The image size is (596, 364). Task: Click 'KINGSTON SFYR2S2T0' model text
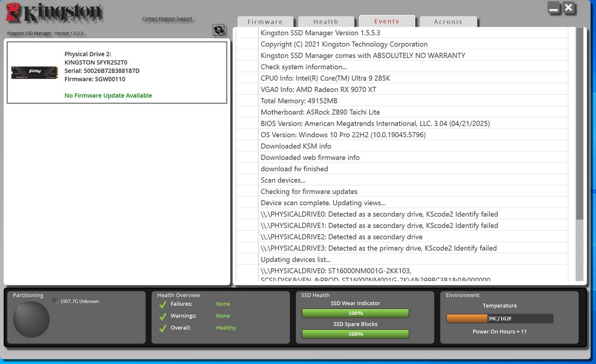pyautogui.click(x=96, y=62)
